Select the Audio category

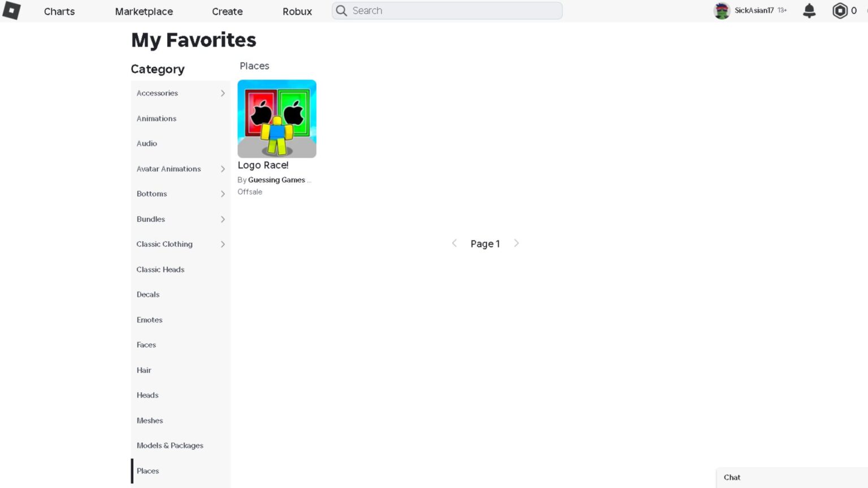coord(146,143)
